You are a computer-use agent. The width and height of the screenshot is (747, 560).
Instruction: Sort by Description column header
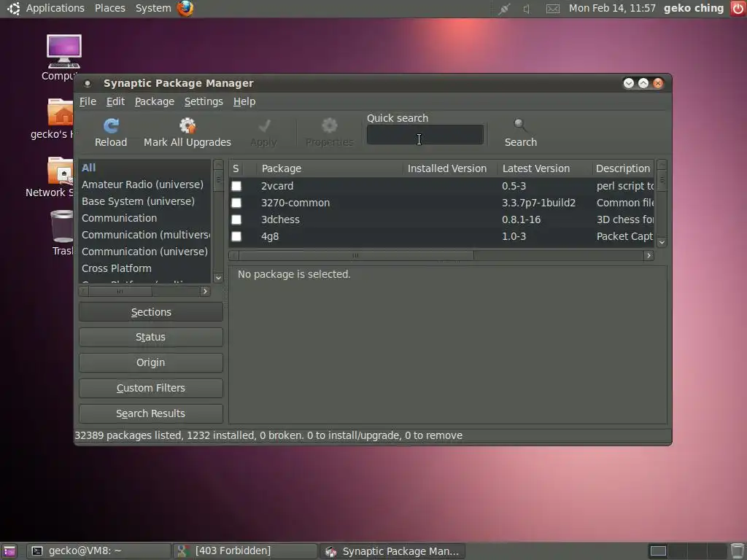click(623, 168)
